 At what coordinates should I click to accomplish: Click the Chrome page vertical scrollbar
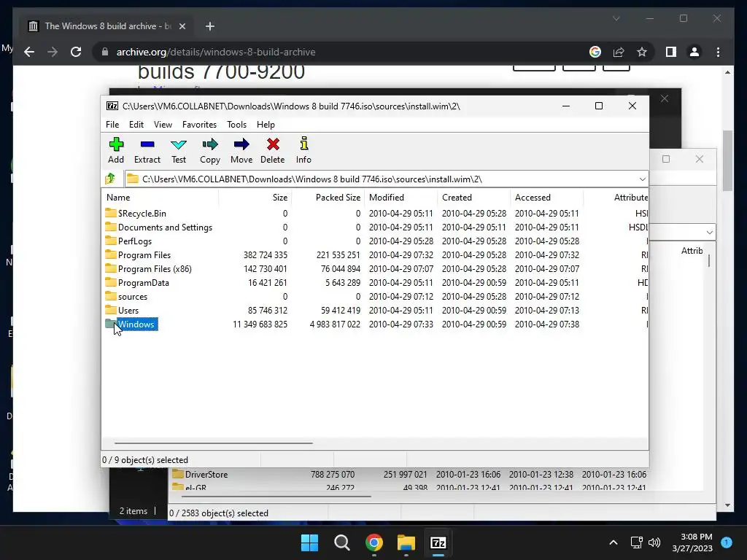[727, 160]
